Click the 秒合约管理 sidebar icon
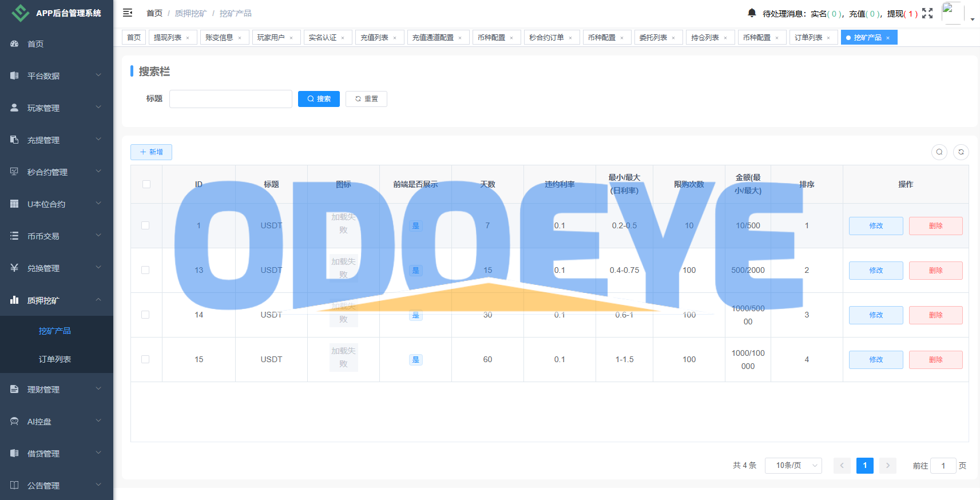Viewport: 980px width, 500px height. click(x=14, y=172)
